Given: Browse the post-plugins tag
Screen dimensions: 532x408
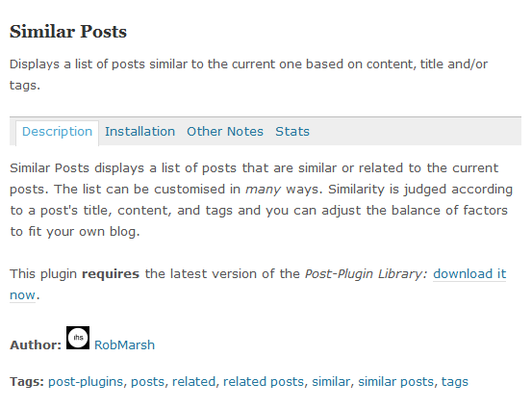Looking at the screenshot, I should tap(86, 382).
